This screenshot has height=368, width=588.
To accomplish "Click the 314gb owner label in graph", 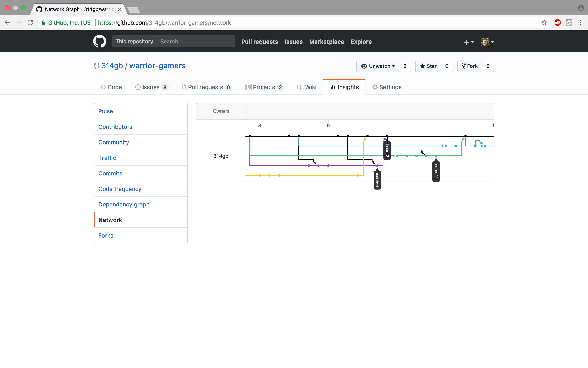I will click(221, 156).
